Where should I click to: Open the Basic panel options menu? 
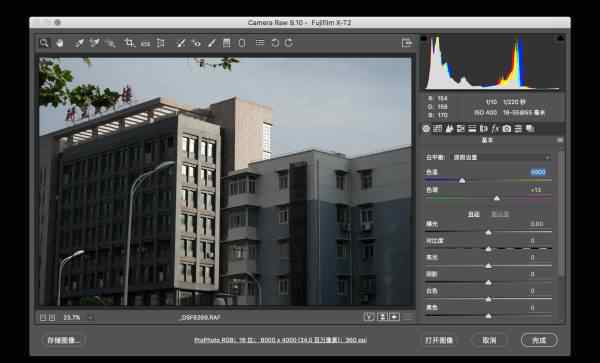(x=560, y=140)
